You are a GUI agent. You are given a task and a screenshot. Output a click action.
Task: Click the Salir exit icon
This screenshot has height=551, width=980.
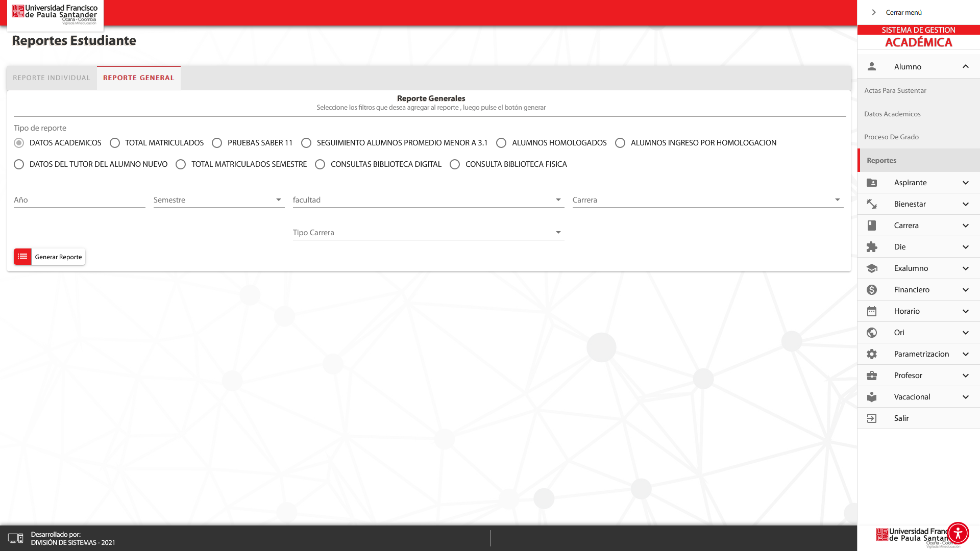pyautogui.click(x=872, y=418)
